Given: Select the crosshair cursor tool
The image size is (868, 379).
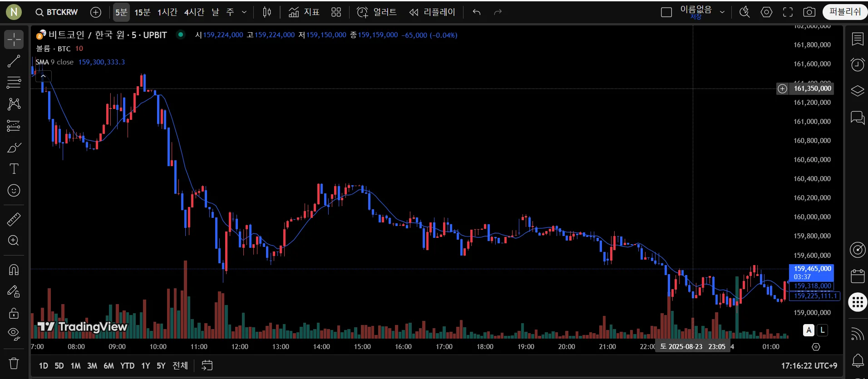Looking at the screenshot, I should [14, 39].
